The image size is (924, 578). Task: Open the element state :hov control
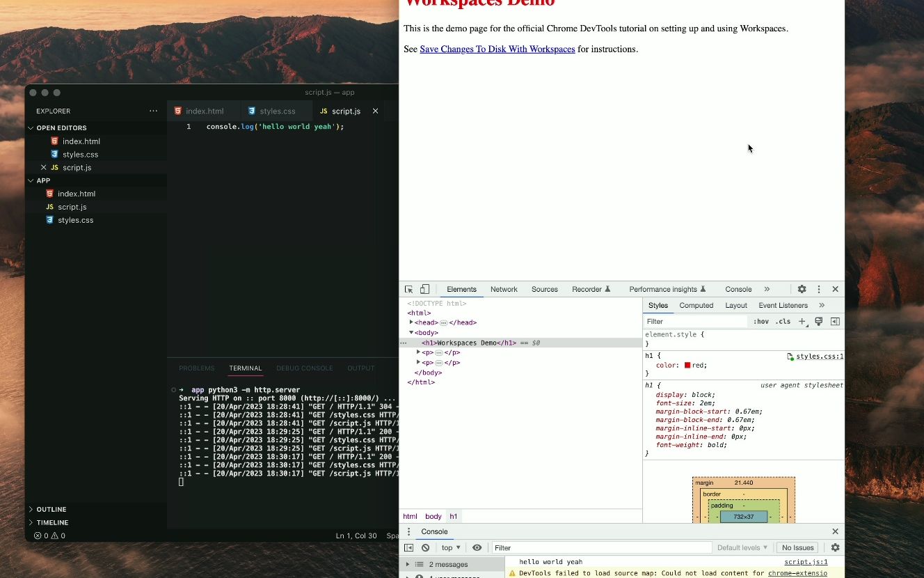[762, 321]
